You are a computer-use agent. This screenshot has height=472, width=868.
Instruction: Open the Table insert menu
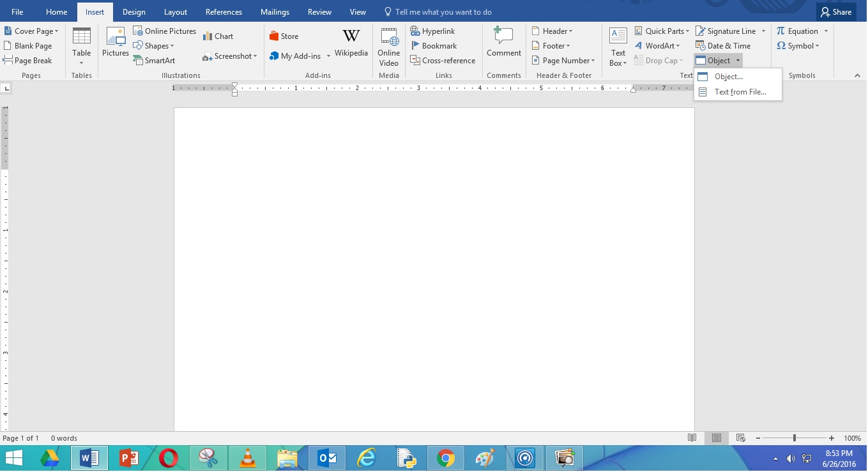pos(81,47)
